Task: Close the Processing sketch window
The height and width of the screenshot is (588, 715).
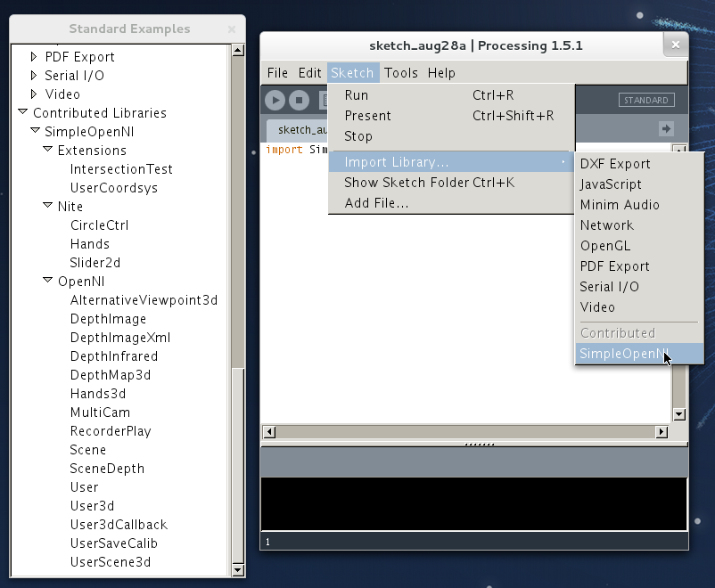Action: point(676,45)
